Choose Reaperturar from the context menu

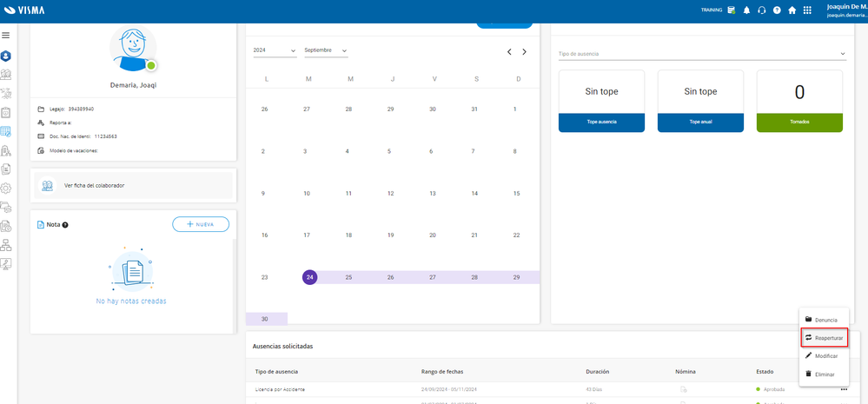coord(824,338)
